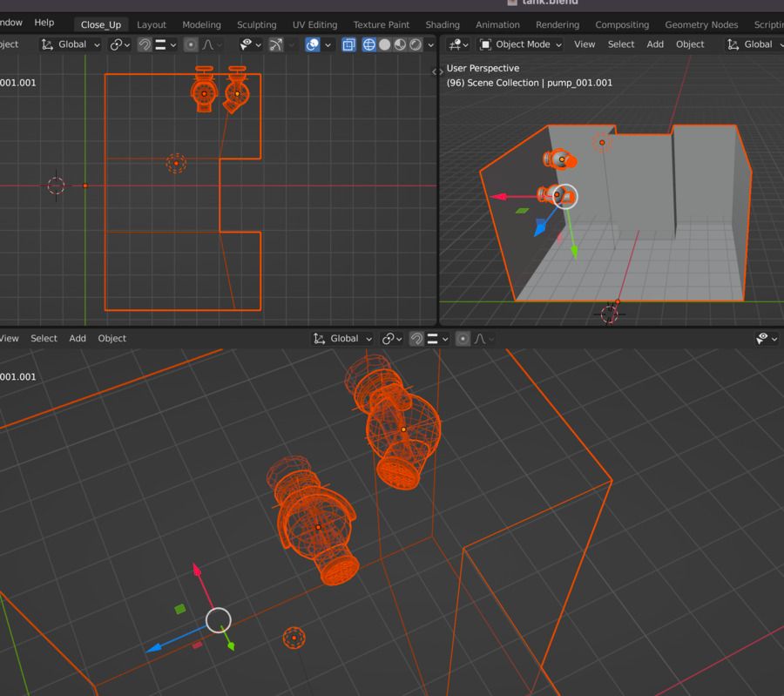The height and width of the screenshot is (696, 784).
Task: Click green Y-axis gizmo arrow in top-right viewport
Action: 575,252
